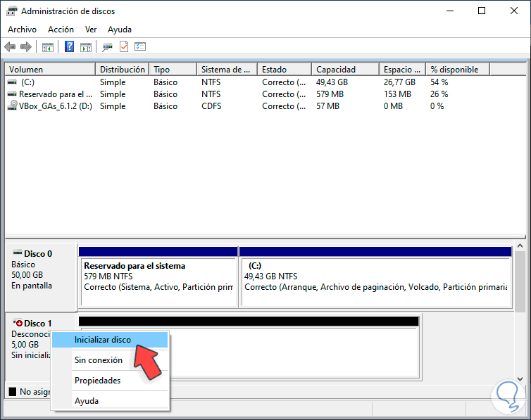Screen dimensions: 531x420
Task: Click the 54 % available cell
Action: [x=439, y=82]
